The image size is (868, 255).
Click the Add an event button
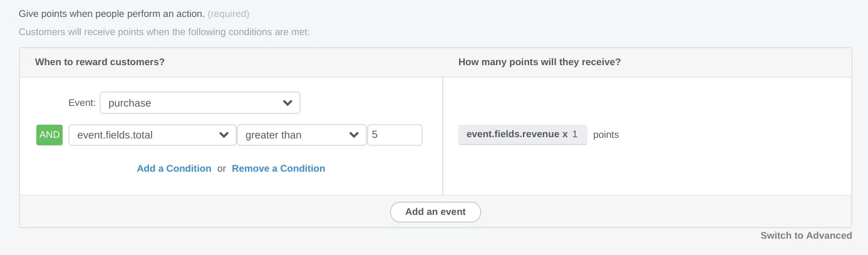[x=435, y=212]
